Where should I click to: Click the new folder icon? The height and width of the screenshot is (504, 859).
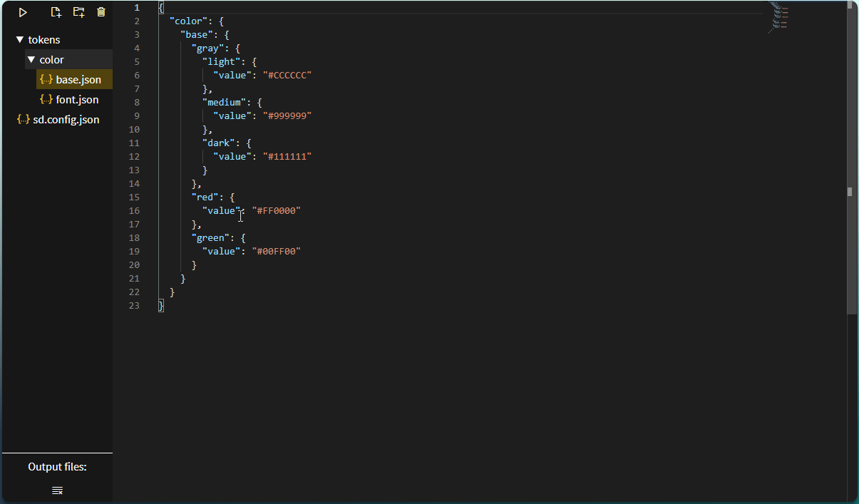coord(78,12)
